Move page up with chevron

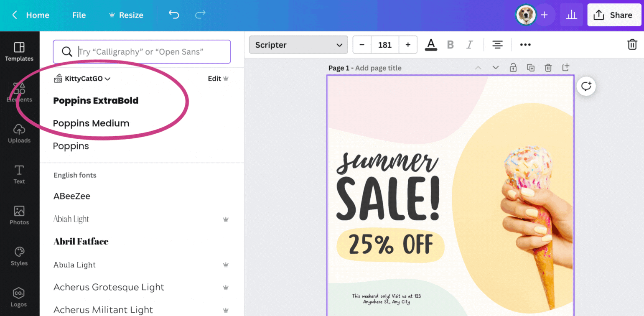click(478, 68)
